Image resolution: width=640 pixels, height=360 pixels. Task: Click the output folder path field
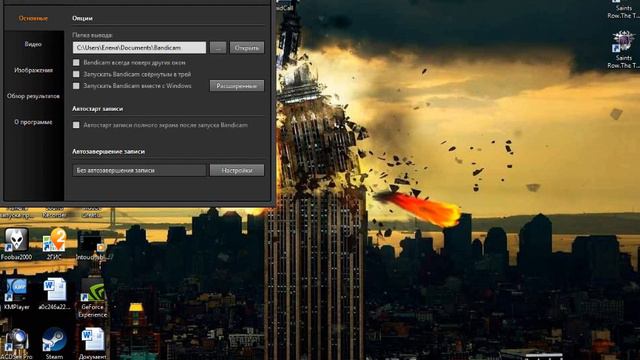(139, 48)
